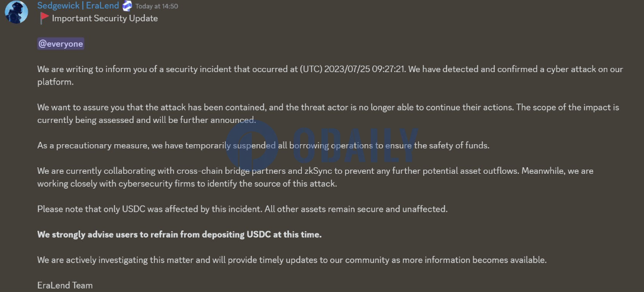Open Sedgewick's profile avatar
The width and height of the screenshot is (644, 292).
coord(17,12)
